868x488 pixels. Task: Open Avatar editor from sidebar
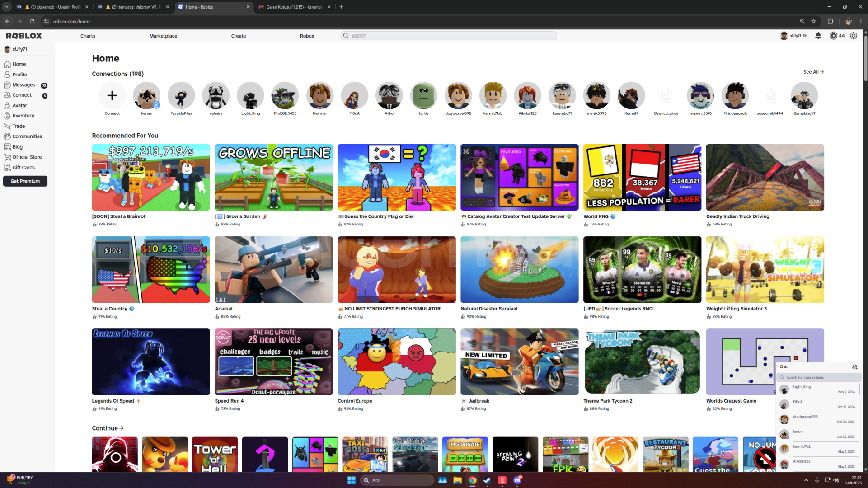pos(19,106)
